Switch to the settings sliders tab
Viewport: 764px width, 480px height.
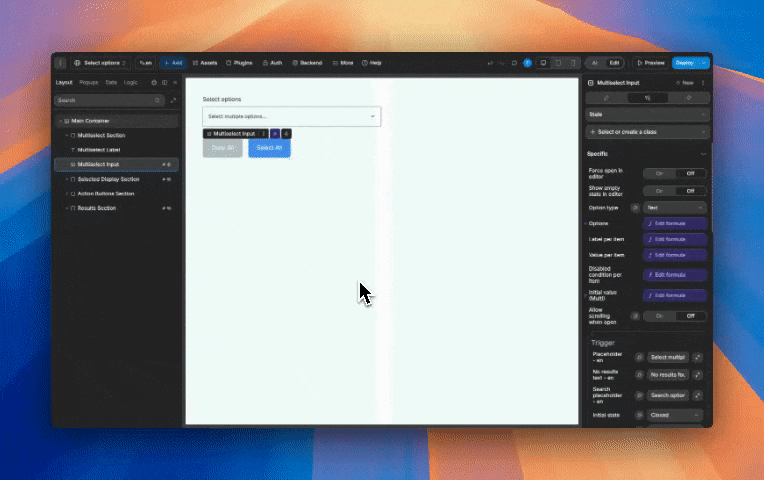tap(647, 98)
